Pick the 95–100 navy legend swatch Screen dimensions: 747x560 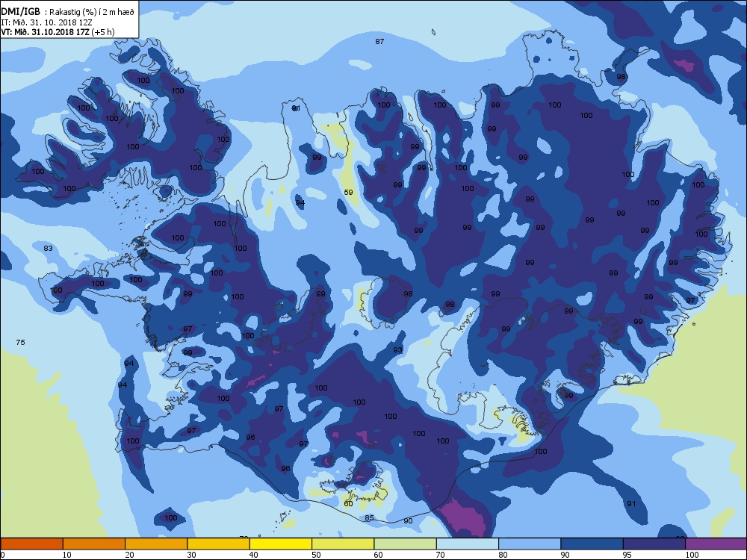[654, 544]
